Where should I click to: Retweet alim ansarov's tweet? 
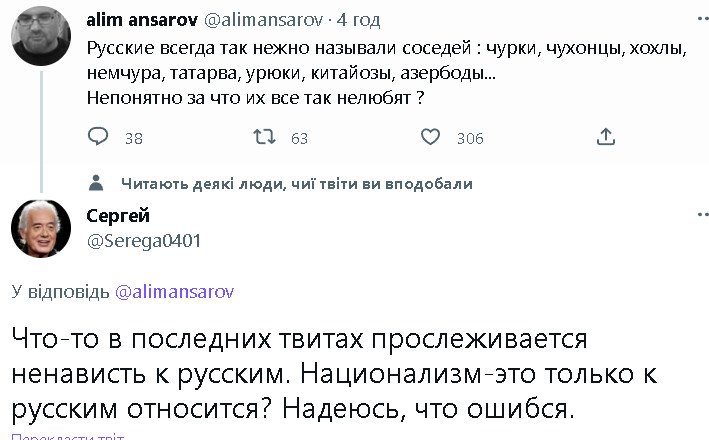pos(263,137)
